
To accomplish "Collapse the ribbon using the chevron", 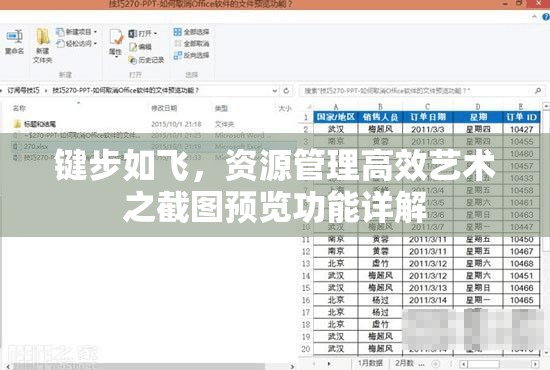I will [x=534, y=16].
